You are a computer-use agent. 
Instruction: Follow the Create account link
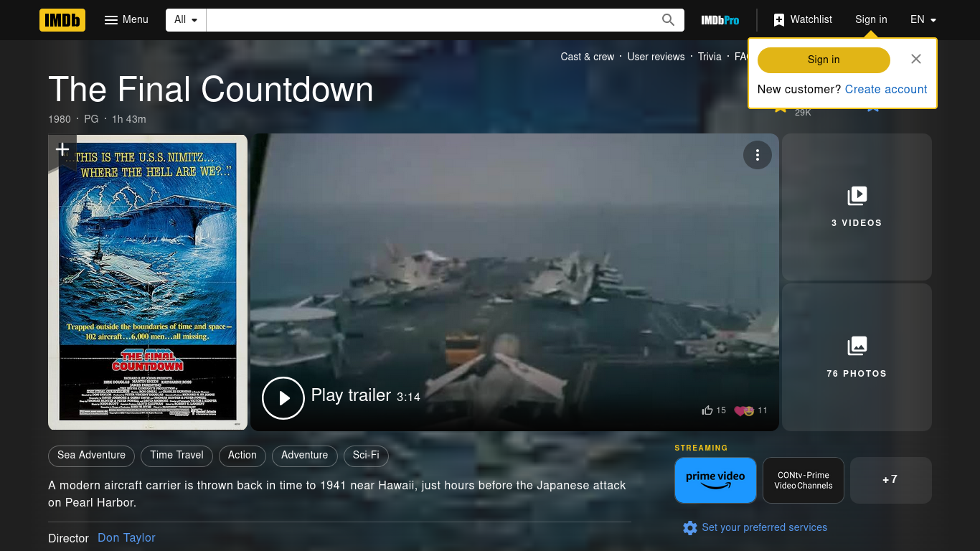(x=886, y=90)
